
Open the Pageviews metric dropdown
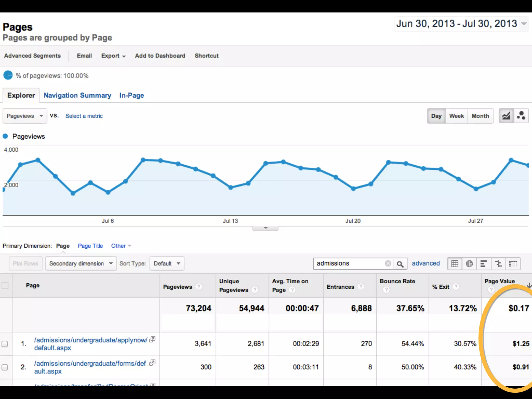click(x=25, y=116)
